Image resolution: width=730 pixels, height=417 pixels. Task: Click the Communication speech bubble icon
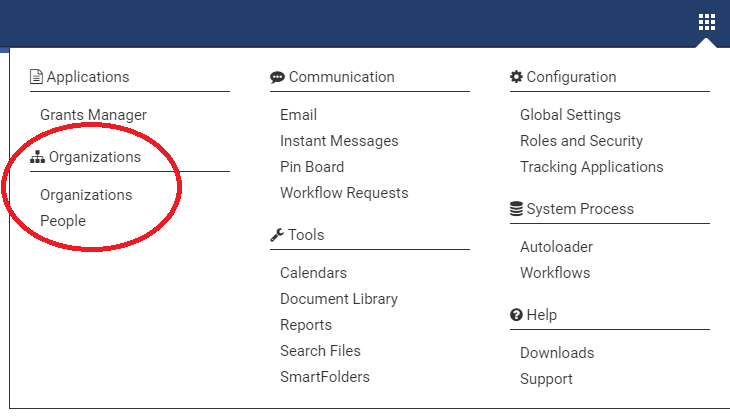[277, 77]
